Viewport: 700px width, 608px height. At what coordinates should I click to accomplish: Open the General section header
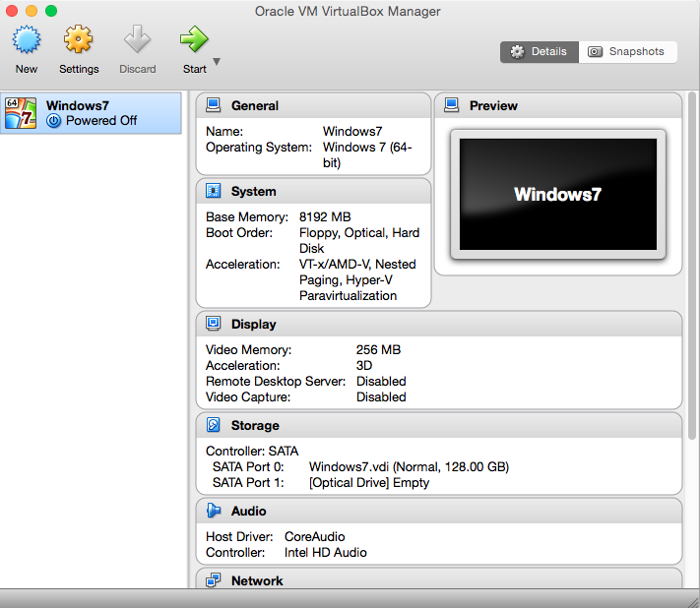[313, 105]
